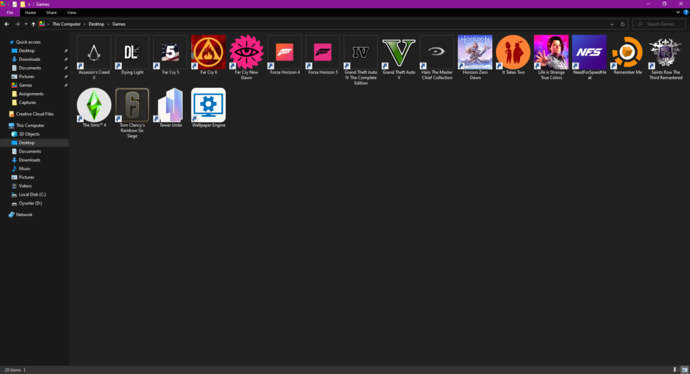The height and width of the screenshot is (374, 690).
Task: Select the Remember Me shortcut icon
Action: [628, 52]
